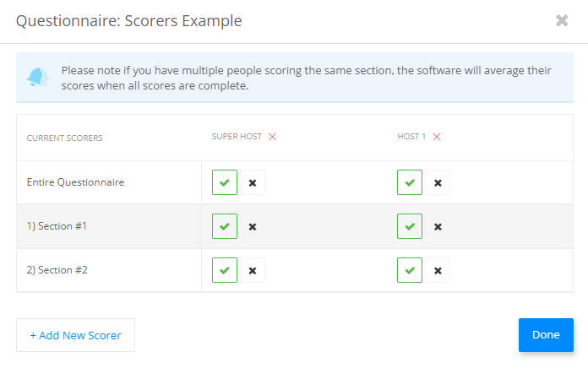
Task: Check Section #1 for Super Host
Action: [x=225, y=226]
